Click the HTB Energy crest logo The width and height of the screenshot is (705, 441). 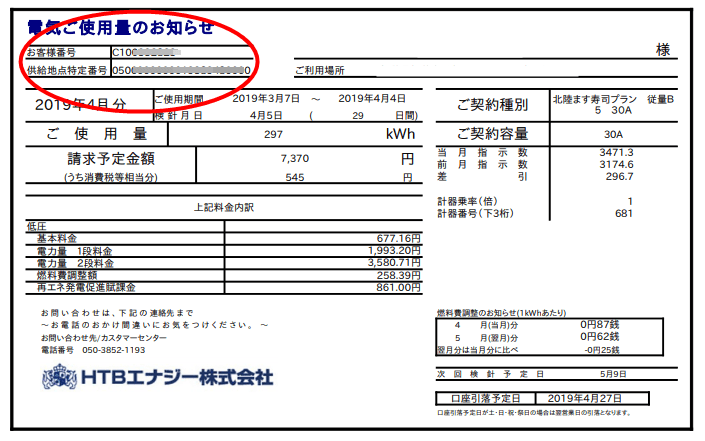(59, 377)
